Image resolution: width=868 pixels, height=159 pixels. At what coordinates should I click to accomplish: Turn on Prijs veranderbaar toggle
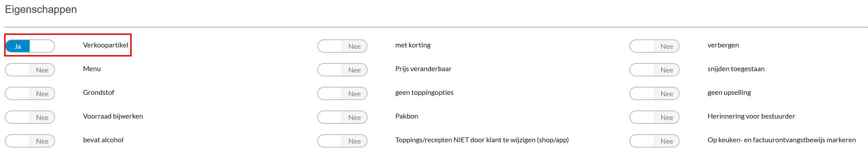tap(342, 70)
